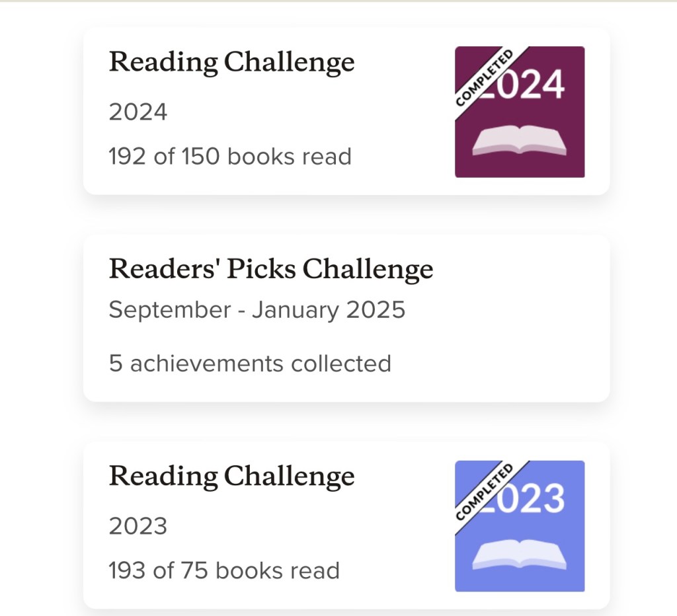The height and width of the screenshot is (616, 677).
Task: Click the open book icon on 2024 badge
Action: tap(520, 140)
